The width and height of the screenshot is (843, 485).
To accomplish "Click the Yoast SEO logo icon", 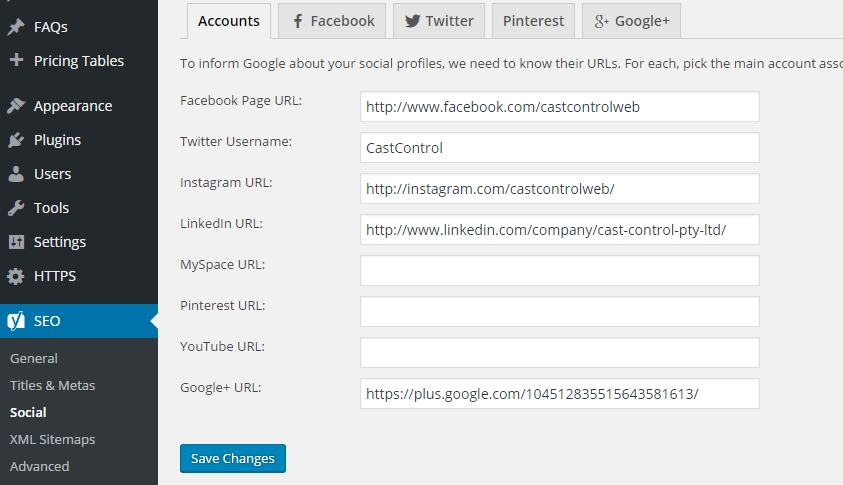I will [16, 320].
